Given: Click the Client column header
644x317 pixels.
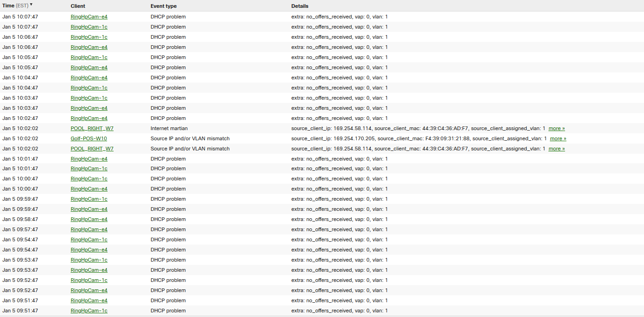Looking at the screenshot, I should point(78,6).
